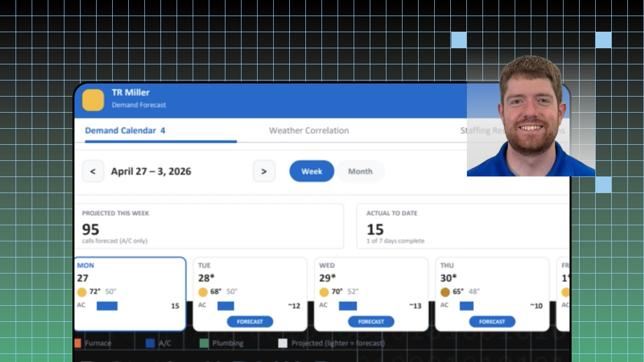Click Monday's 72° high temperature
644x362 pixels.
tap(95, 292)
